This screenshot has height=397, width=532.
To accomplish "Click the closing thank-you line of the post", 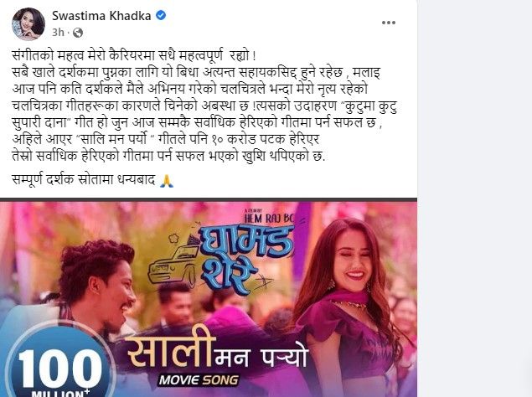I will coord(93,180).
